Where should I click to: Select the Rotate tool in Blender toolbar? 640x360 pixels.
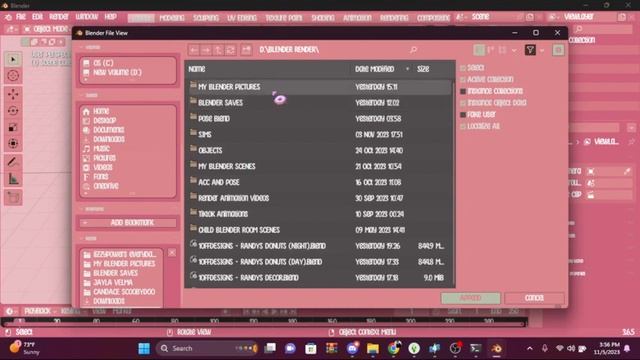click(x=13, y=111)
